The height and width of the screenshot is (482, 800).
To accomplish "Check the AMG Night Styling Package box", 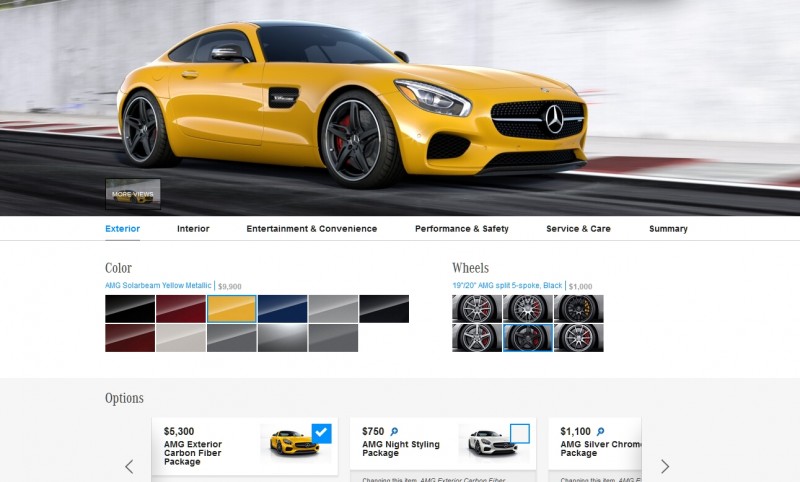I will [x=520, y=434].
